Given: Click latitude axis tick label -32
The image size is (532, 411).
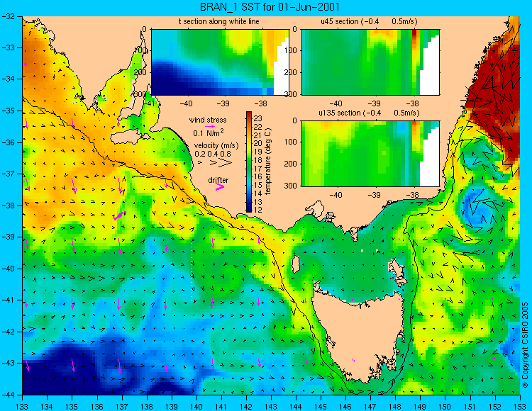Looking at the screenshot, I should (8, 16).
